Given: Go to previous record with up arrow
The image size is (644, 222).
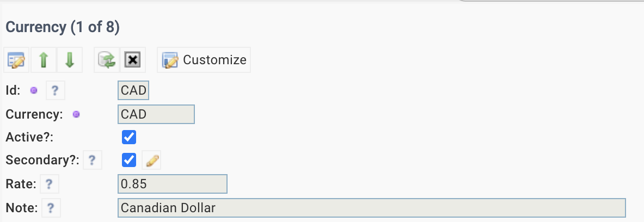Looking at the screenshot, I should coord(43,60).
